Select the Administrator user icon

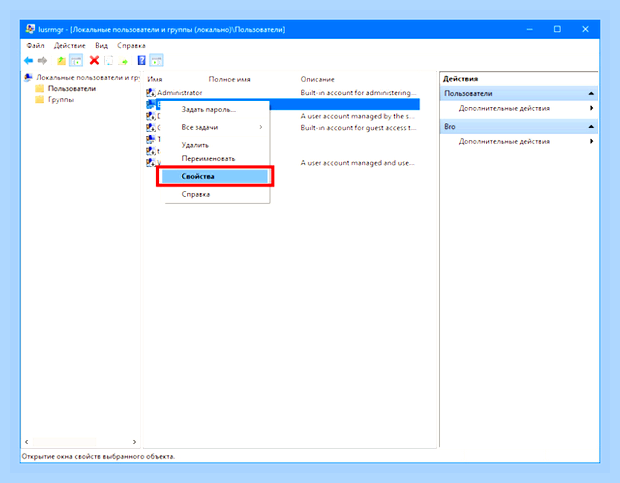click(150, 92)
